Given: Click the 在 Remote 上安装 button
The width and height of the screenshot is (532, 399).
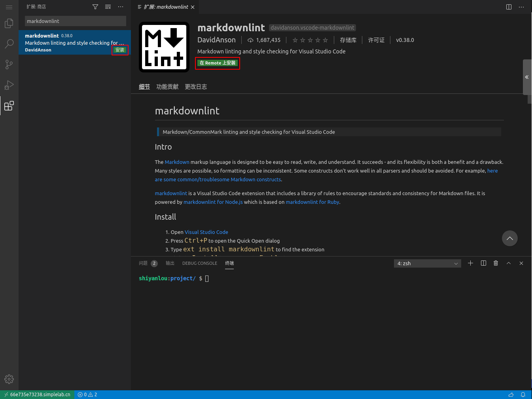Looking at the screenshot, I should (x=218, y=63).
